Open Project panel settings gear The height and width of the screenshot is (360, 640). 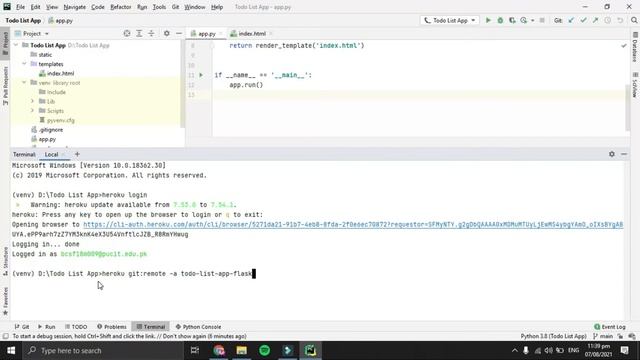tap(167, 33)
